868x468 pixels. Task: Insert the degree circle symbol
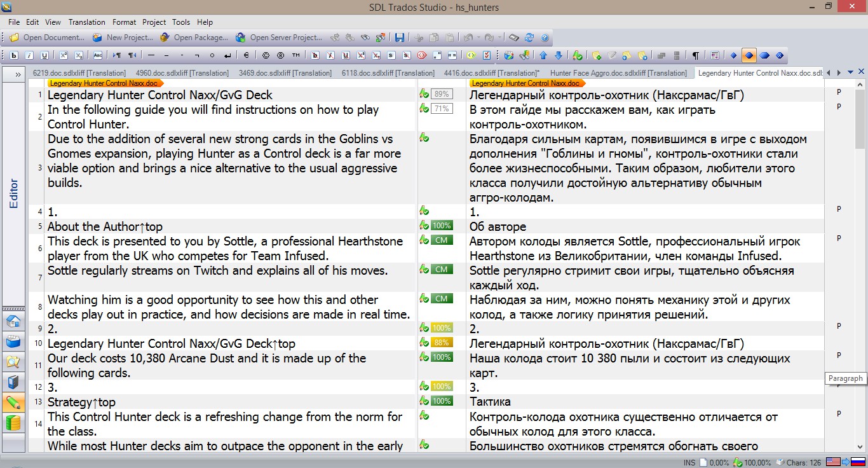click(x=212, y=55)
